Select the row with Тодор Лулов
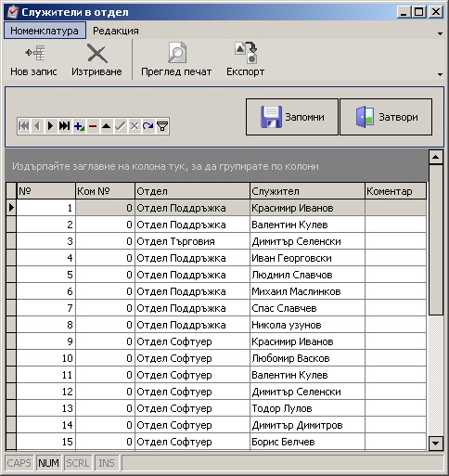The width and height of the screenshot is (449, 476). click(216, 408)
